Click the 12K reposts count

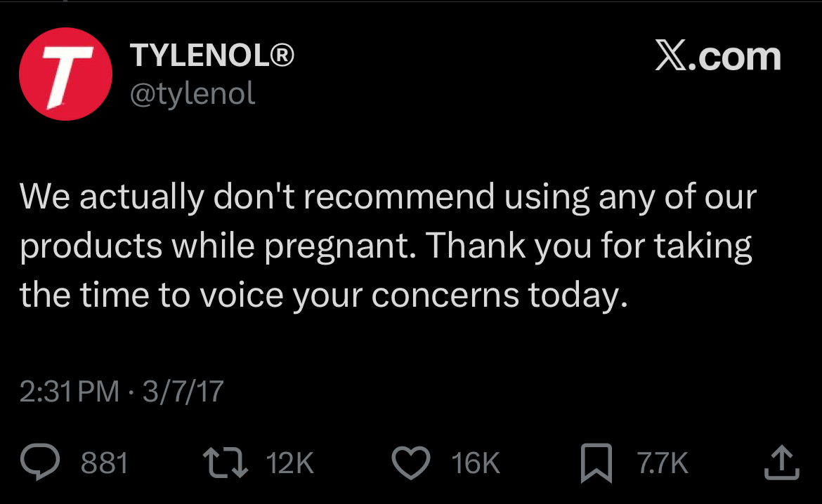[x=289, y=463]
